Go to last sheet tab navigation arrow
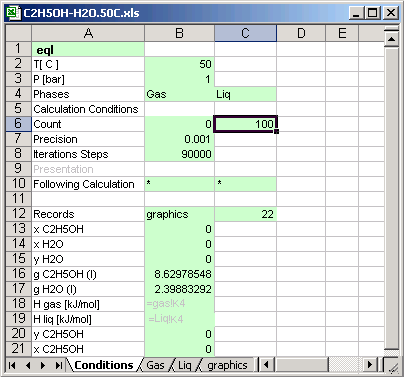The image size is (404, 377). click(x=59, y=365)
